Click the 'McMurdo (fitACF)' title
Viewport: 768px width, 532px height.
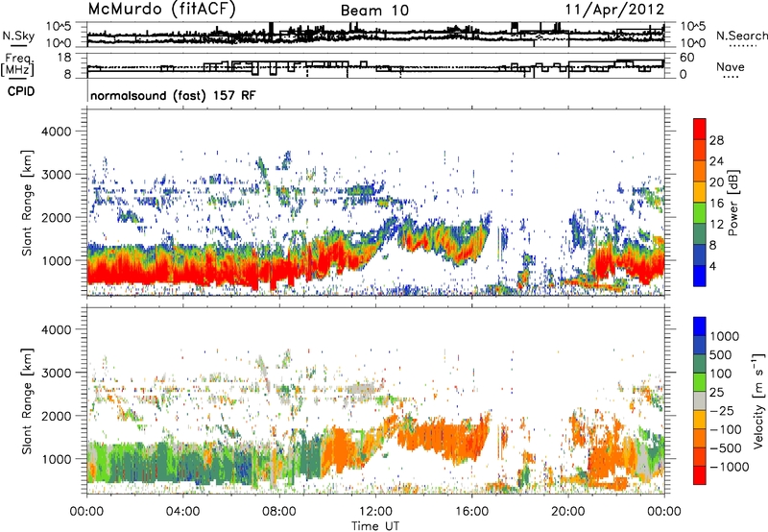tap(161, 10)
